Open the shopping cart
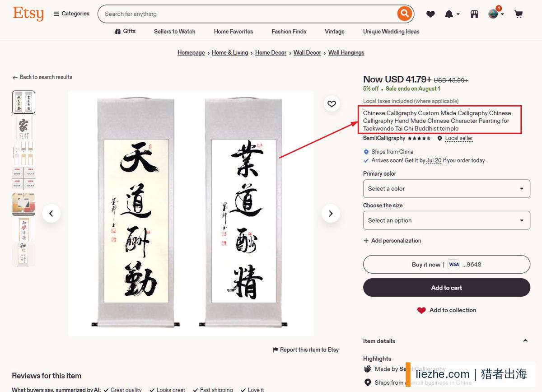542x392 pixels. click(519, 14)
